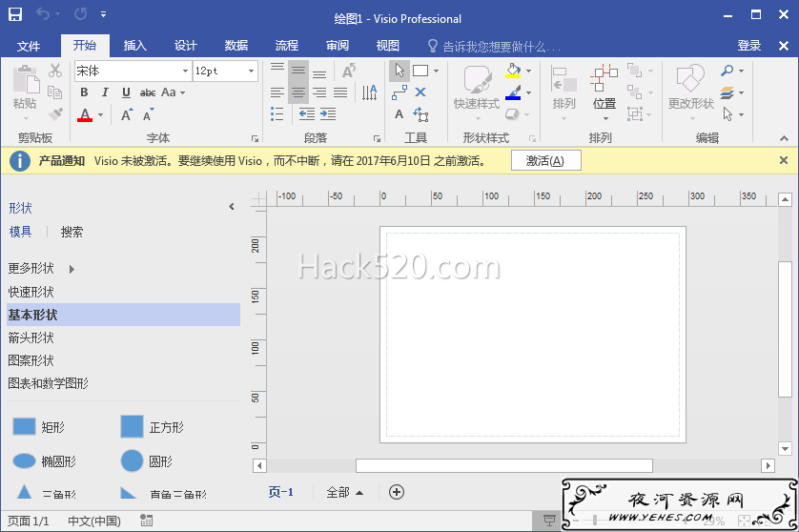Click the Format Painter brush icon
The height and width of the screenshot is (532, 799).
tap(55, 114)
